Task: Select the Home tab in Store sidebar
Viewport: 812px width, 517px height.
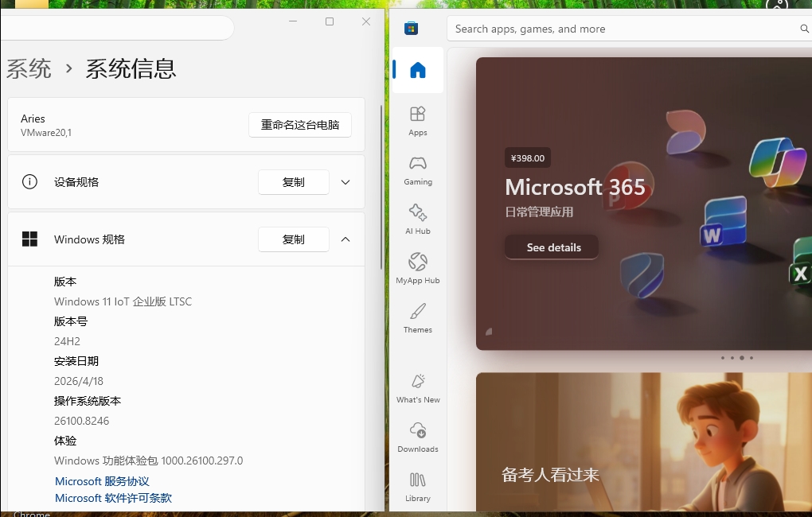Action: coord(417,70)
